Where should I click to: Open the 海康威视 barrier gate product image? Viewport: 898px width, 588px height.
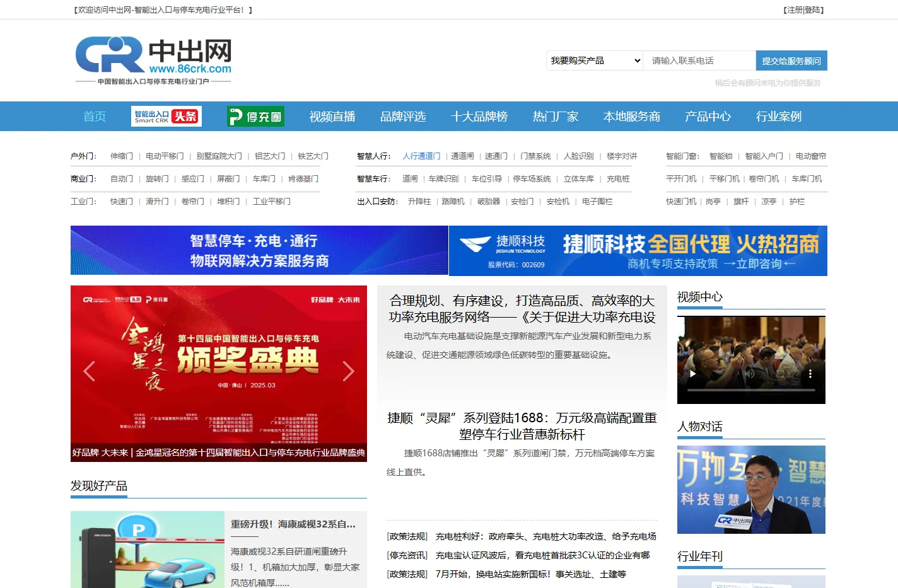pos(148,550)
